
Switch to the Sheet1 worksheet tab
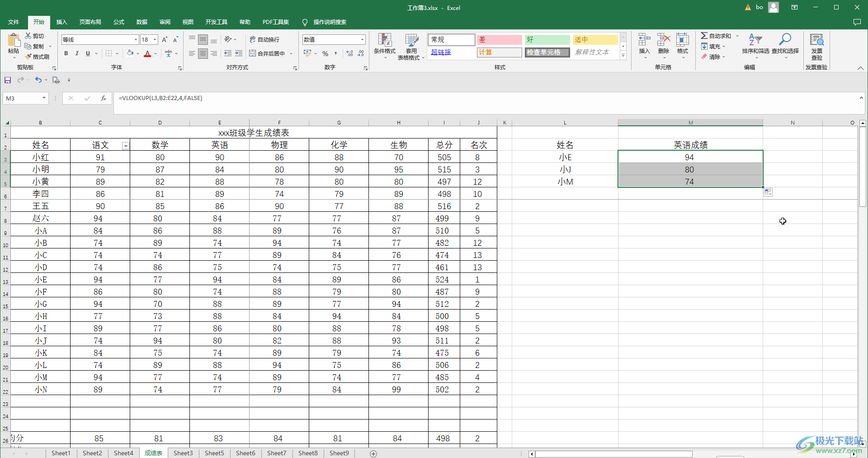(61, 453)
